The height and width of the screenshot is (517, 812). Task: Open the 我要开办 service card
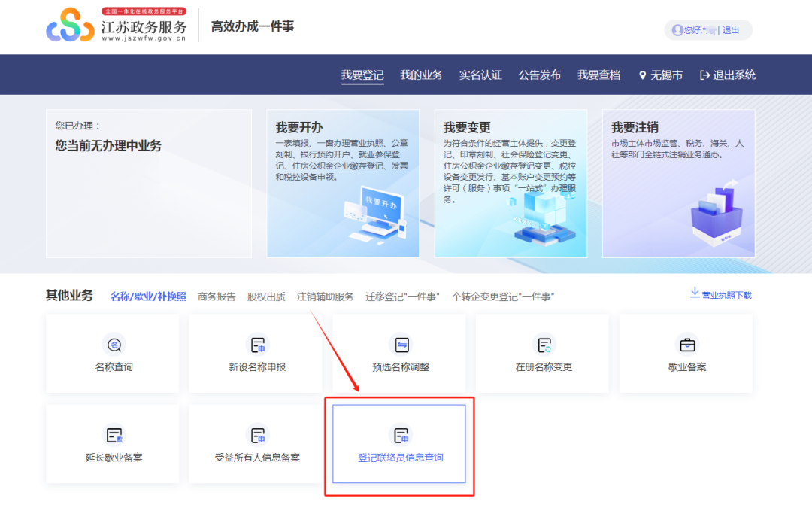pyautogui.click(x=343, y=184)
